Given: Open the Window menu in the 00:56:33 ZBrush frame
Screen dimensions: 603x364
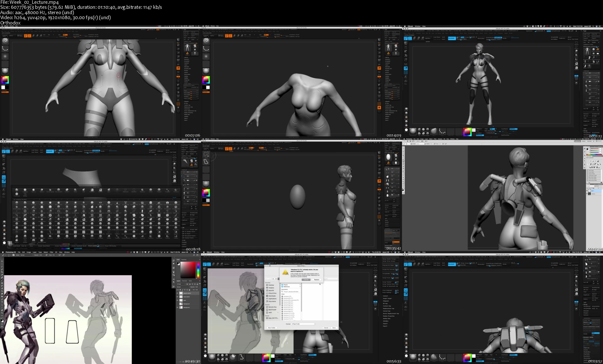Looking at the screenshot, I should [217, 252].
